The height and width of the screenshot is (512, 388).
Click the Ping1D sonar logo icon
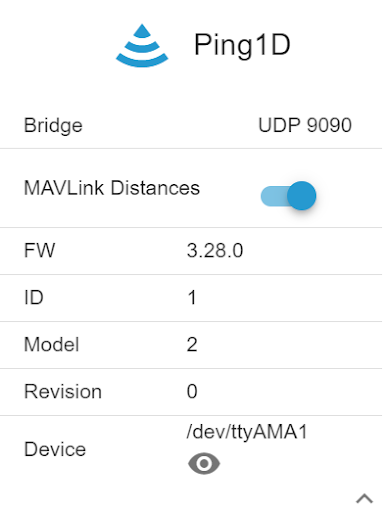142,45
